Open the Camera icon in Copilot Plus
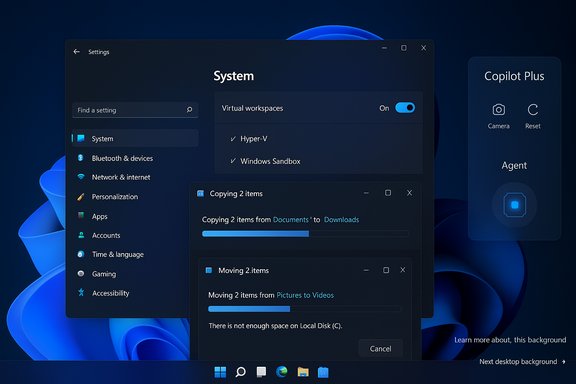The image size is (576, 384). 498,110
